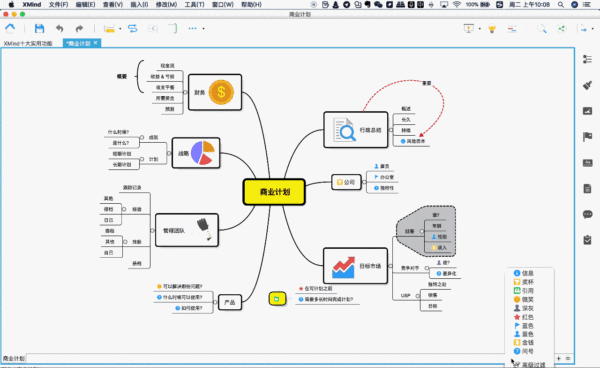Select the 风险资本 subtopic
600x368 pixels.
coord(413,141)
